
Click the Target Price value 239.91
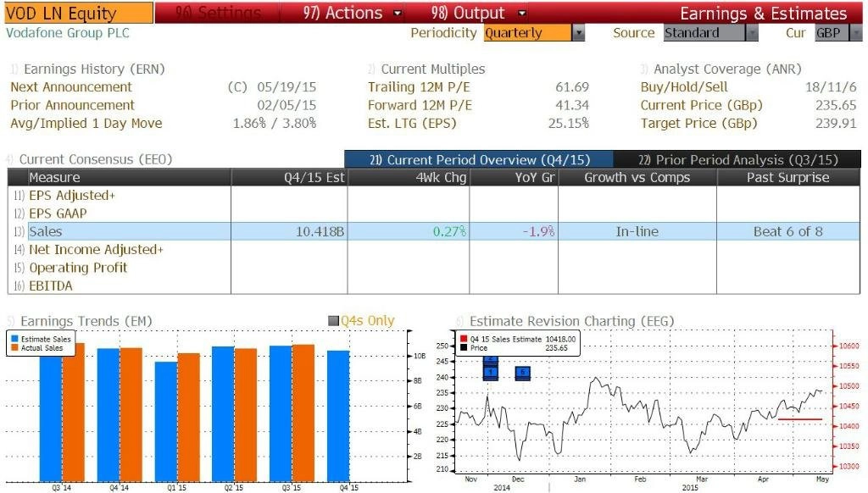pos(836,123)
